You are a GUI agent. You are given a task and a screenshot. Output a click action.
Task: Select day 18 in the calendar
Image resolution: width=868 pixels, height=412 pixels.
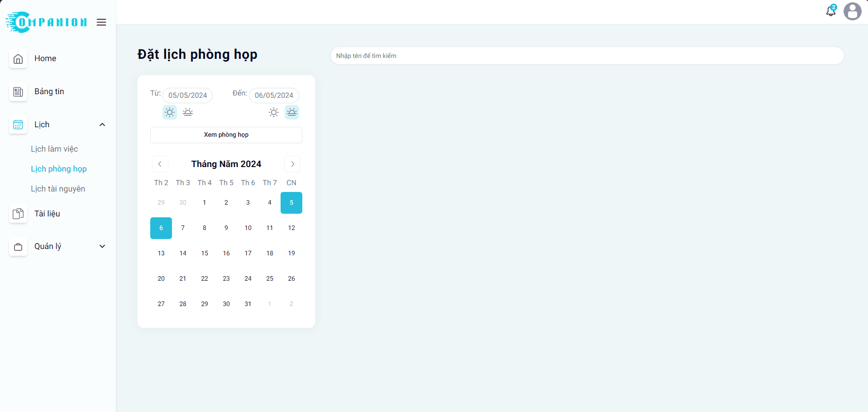coord(270,254)
